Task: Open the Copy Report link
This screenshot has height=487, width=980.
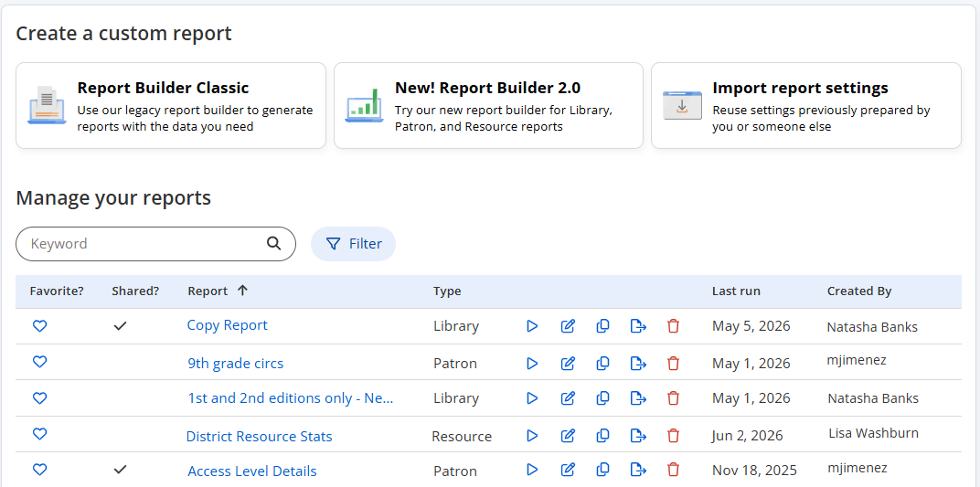Action: pos(228,325)
